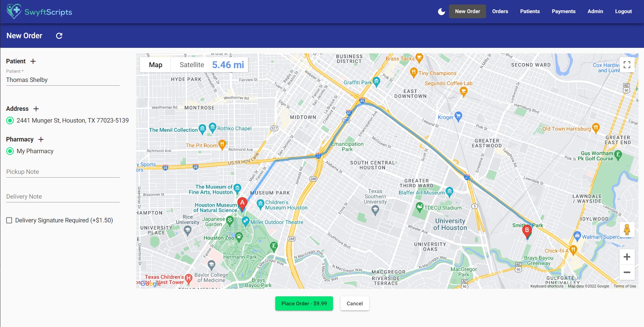644x327 pixels.
Task: Select the 2441 Munger St address radio
Action: click(10, 120)
